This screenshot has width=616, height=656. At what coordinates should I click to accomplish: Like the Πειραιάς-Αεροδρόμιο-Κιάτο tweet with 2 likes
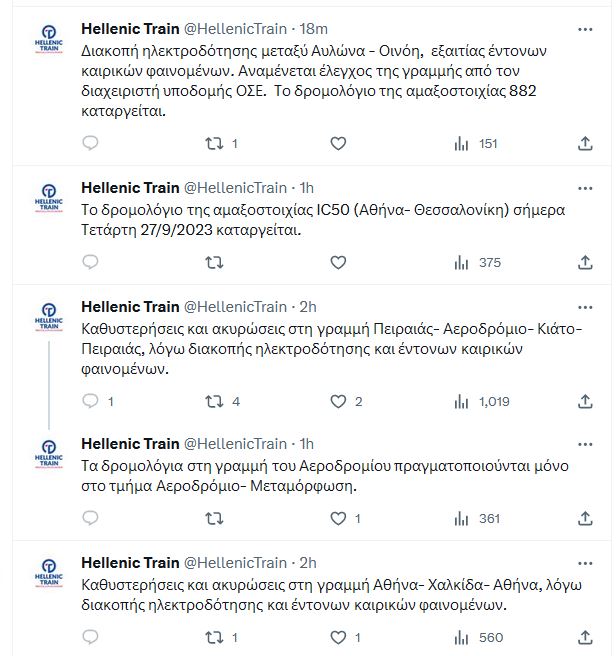coord(338,401)
